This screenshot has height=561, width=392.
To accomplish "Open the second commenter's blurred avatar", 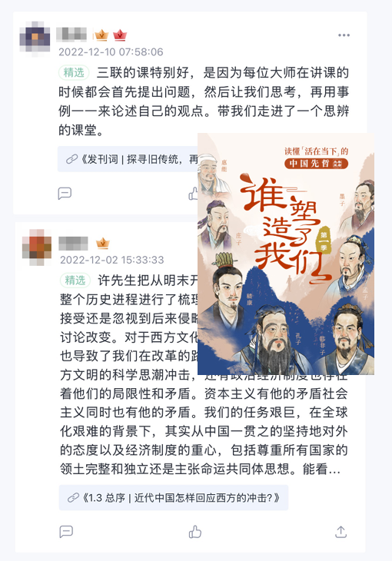I will (37, 247).
